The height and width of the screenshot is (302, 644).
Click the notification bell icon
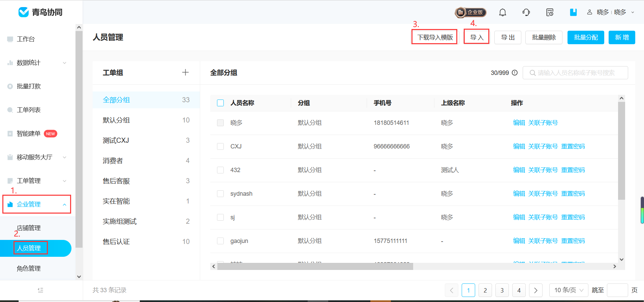click(x=502, y=12)
